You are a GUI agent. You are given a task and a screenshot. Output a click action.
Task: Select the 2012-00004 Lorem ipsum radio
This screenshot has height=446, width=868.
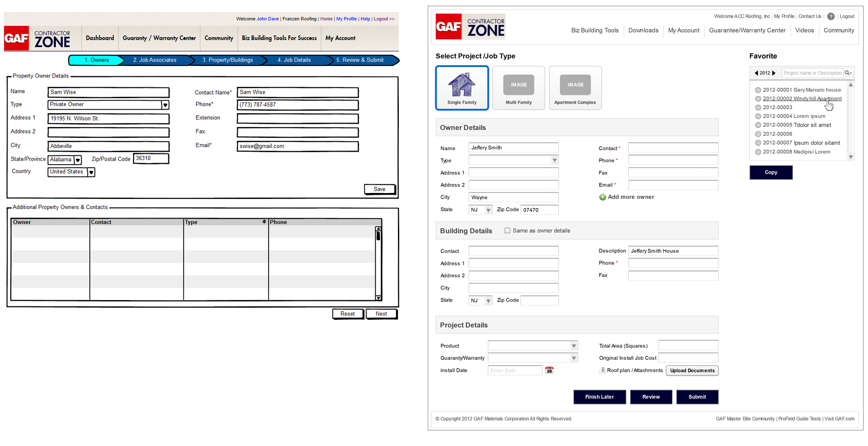[758, 116]
